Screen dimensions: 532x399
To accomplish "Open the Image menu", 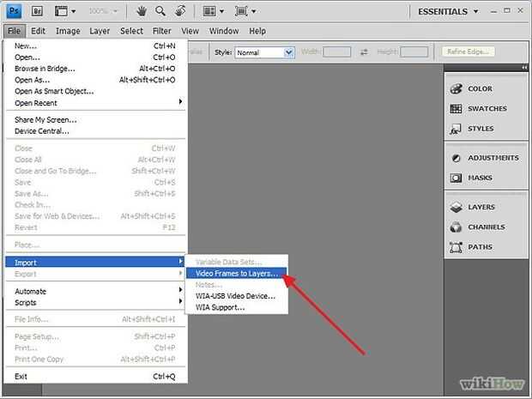I will 68,31.
